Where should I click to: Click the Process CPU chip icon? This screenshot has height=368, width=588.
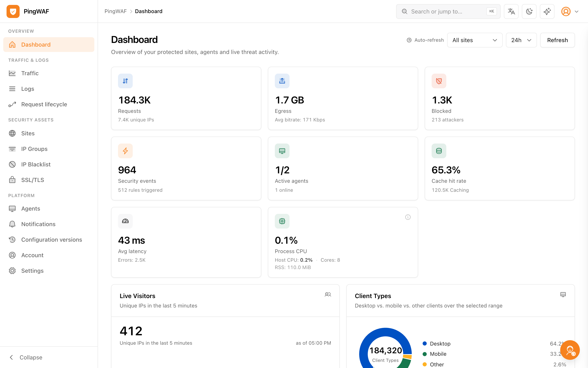click(282, 221)
